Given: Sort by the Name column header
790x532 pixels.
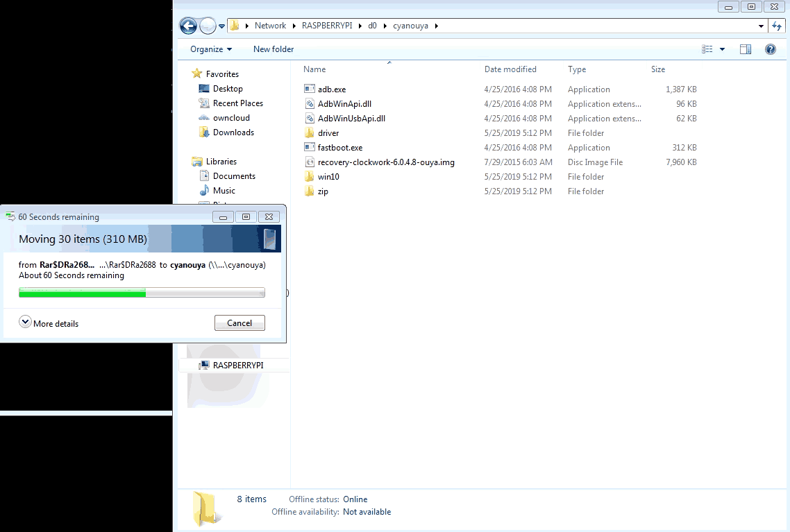Looking at the screenshot, I should pyautogui.click(x=314, y=69).
